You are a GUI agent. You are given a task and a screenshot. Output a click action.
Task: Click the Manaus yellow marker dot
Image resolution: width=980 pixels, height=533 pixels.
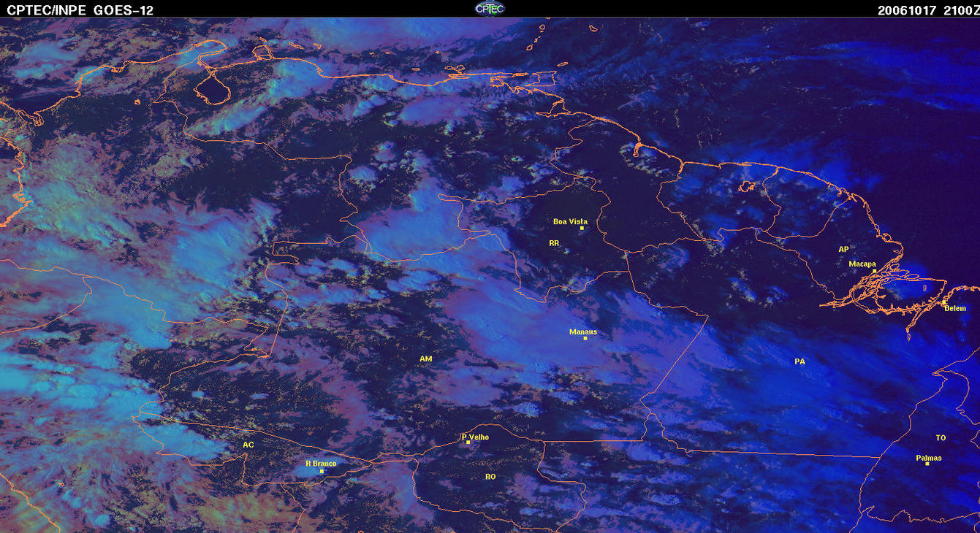click(x=585, y=338)
